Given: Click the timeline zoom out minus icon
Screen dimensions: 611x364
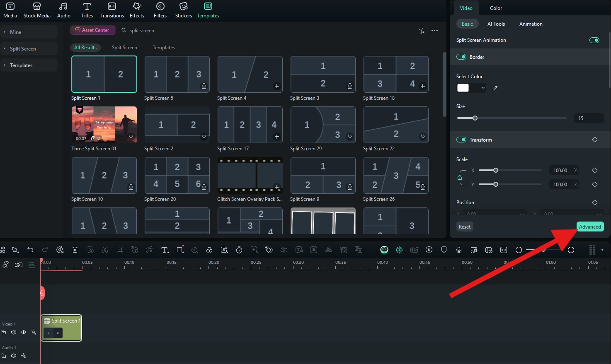Looking at the screenshot, I should click(519, 250).
